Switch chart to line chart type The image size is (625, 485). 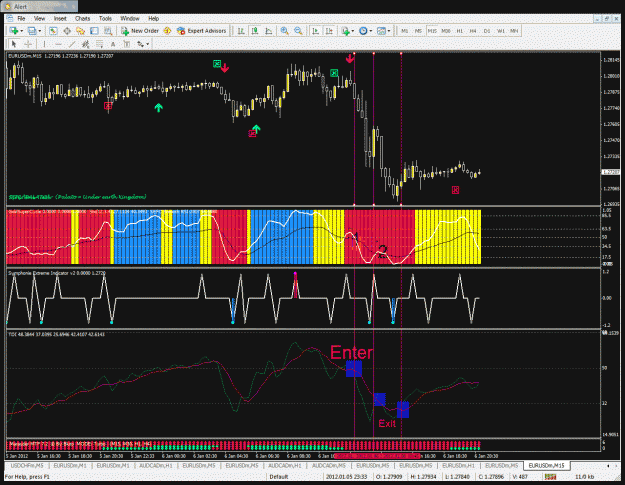point(269,31)
